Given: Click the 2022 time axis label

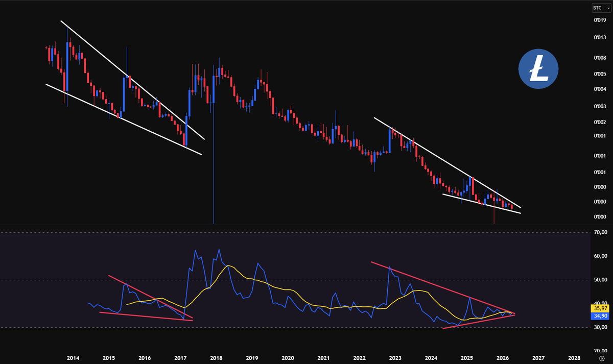Looking at the screenshot, I should pos(359,358).
